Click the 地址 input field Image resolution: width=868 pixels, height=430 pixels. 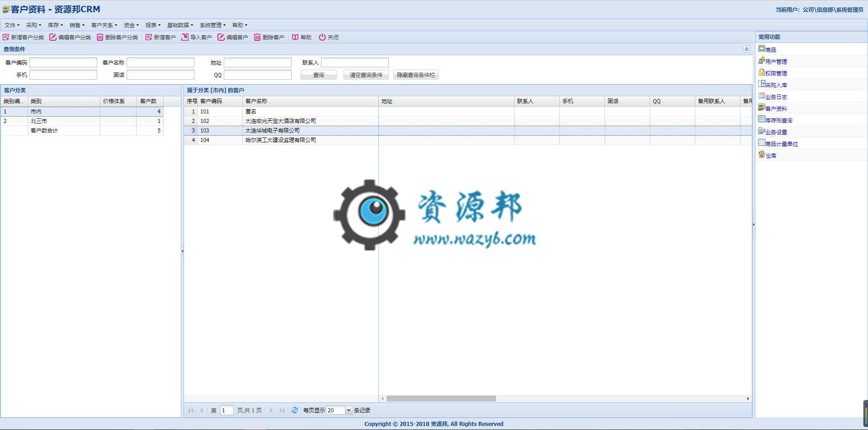258,62
